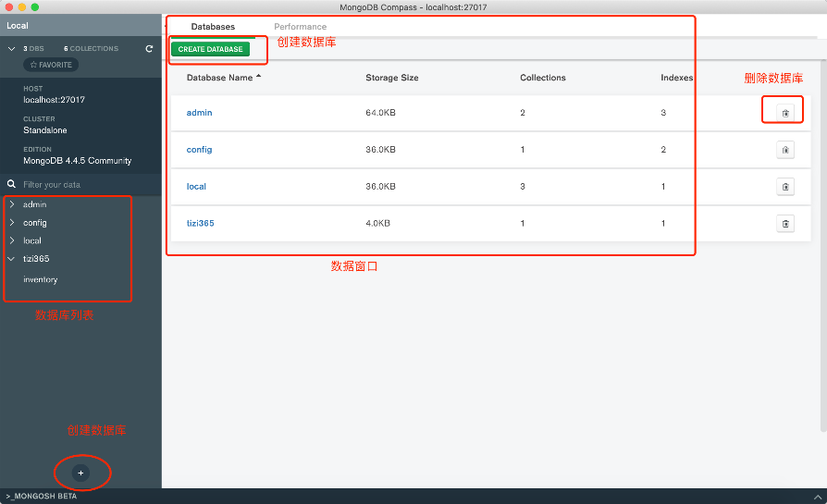This screenshot has width=827, height=504.
Task: Expand the mongosh shell panel chevron
Action: click(817, 497)
